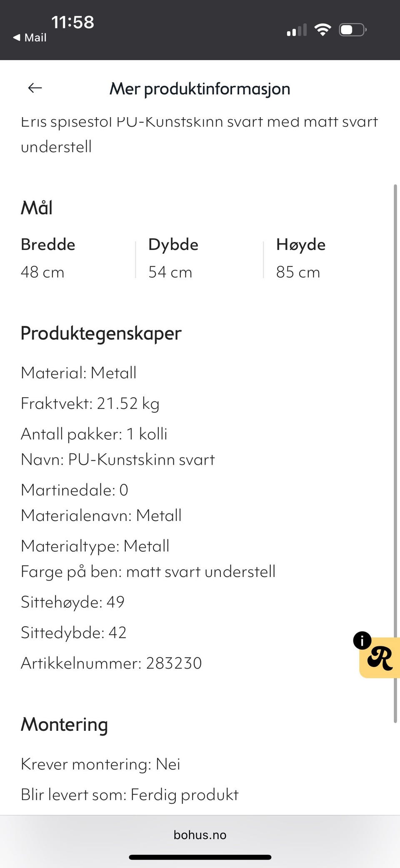Return to Mail via the status bar shortcut
Screen dimensions: 400x868
tap(29, 37)
